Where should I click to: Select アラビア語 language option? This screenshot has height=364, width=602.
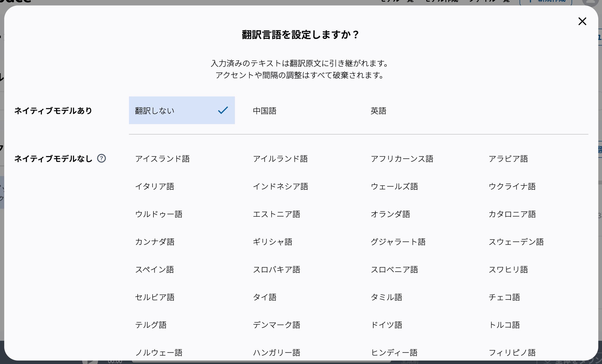[508, 159]
